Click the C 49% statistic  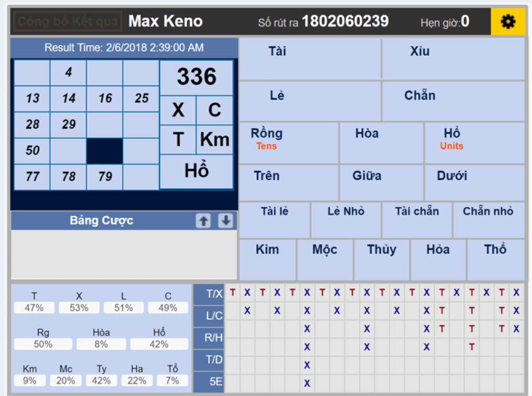click(x=168, y=308)
